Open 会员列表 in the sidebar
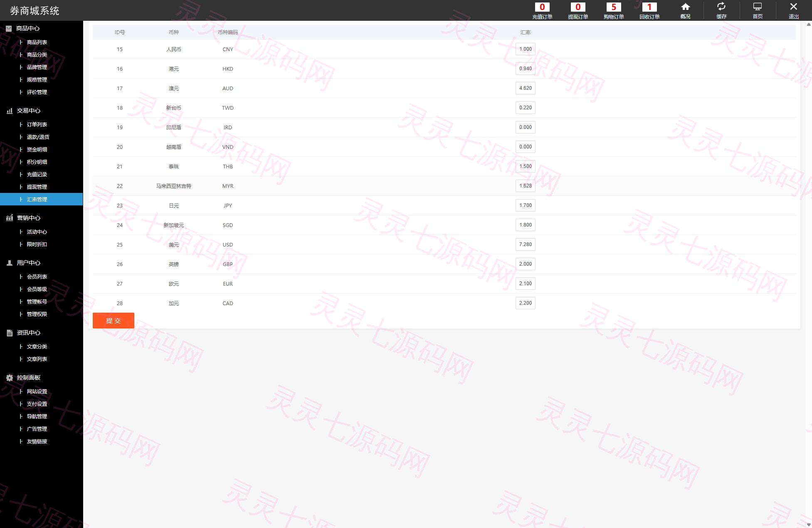This screenshot has width=812, height=528. (37, 277)
